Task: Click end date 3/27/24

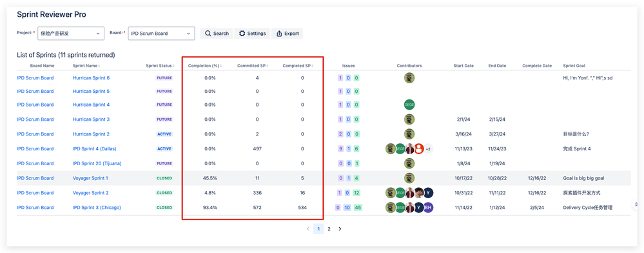Action: [x=497, y=134]
